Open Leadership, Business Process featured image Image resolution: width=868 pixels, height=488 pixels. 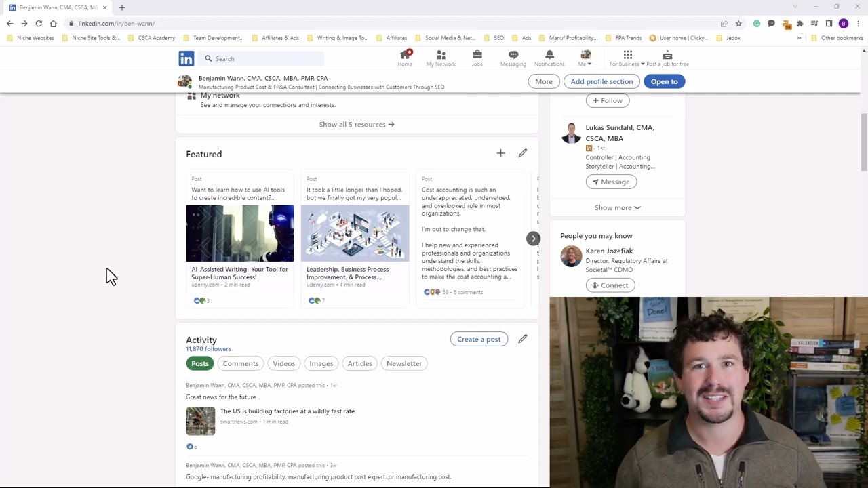click(355, 233)
